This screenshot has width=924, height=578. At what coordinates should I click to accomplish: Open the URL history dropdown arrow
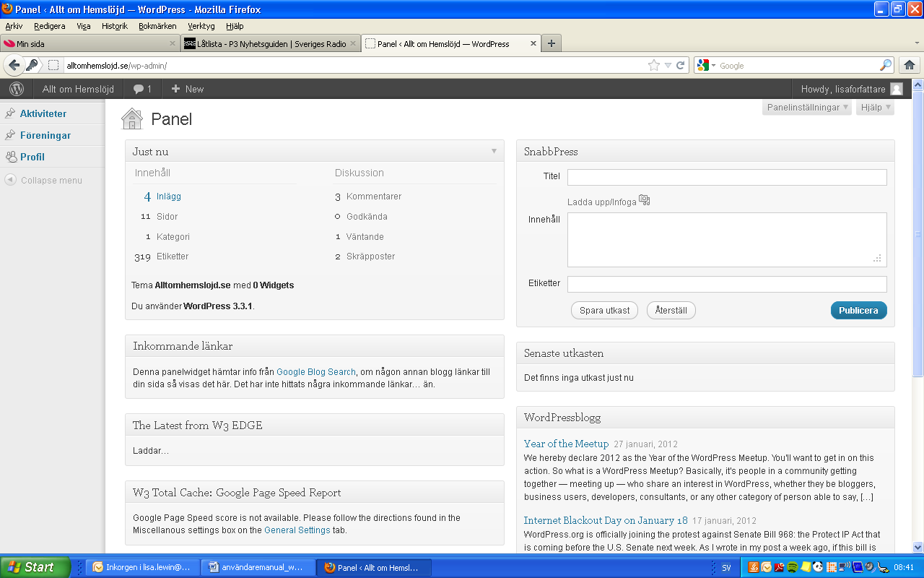[668, 65]
